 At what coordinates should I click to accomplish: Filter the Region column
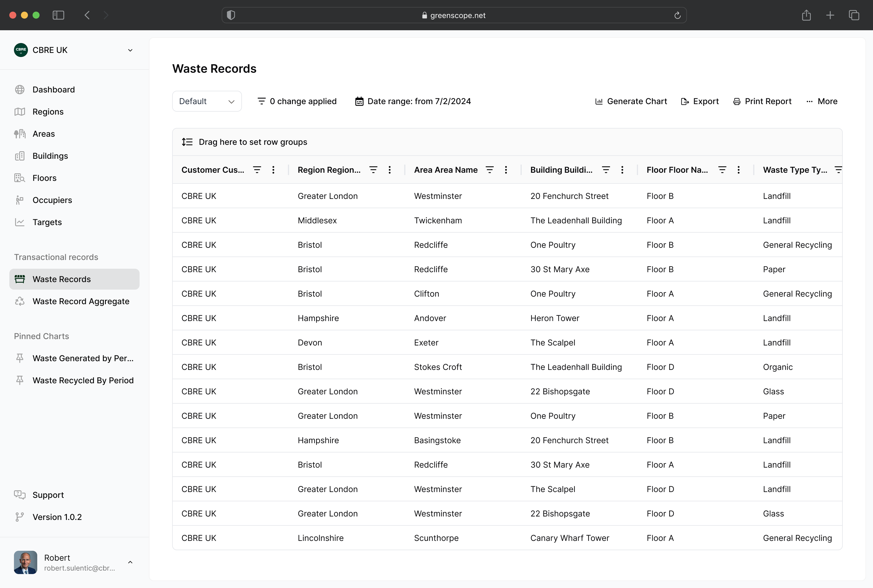coord(373,170)
